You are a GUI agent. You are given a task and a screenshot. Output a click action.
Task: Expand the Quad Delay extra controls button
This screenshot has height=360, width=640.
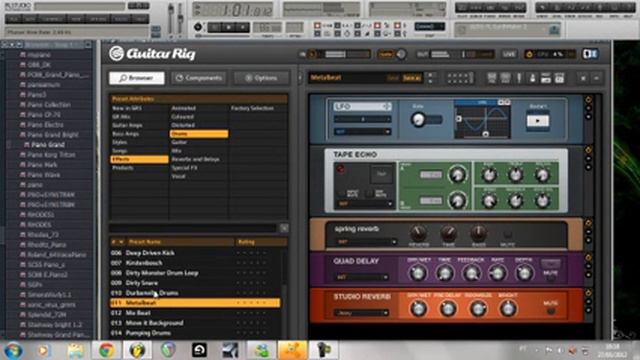(551, 263)
